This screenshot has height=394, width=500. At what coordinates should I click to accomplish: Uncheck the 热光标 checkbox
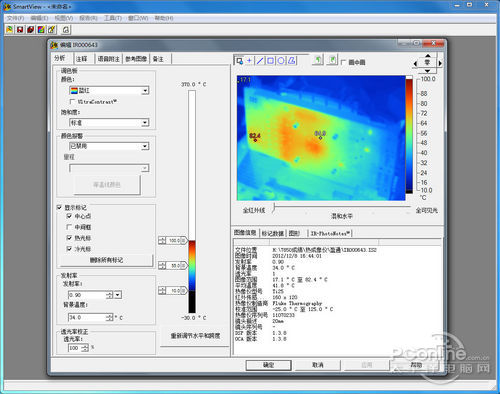click(69, 238)
